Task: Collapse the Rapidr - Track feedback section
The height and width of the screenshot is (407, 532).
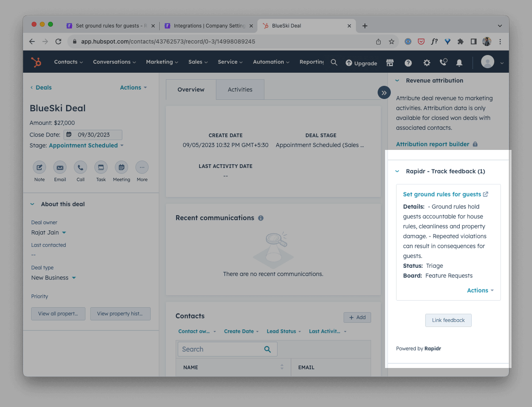Action: (397, 171)
